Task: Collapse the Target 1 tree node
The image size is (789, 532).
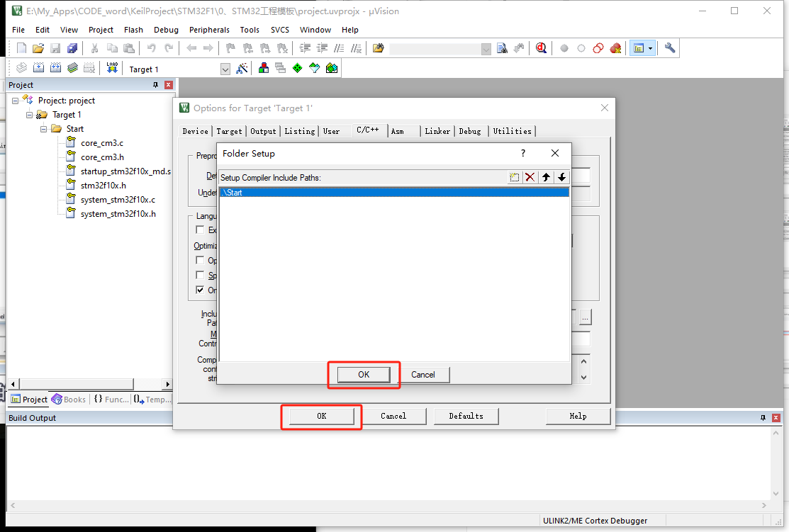Action: coord(29,115)
